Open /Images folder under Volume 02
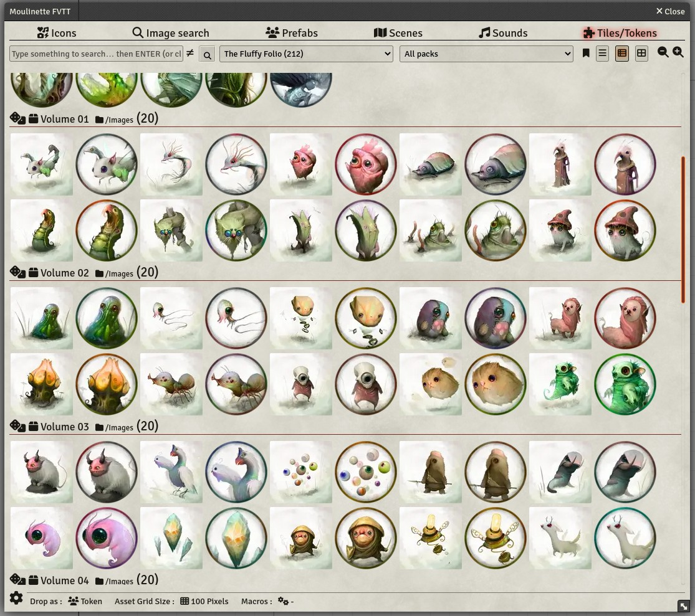Screen dimensions: 695x616 pos(114,273)
